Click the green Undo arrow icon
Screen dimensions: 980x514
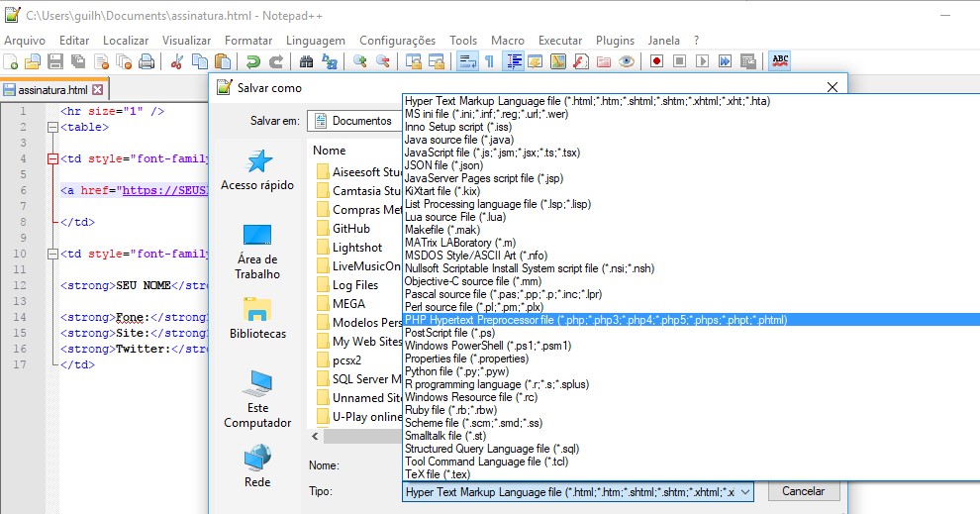tap(252, 61)
